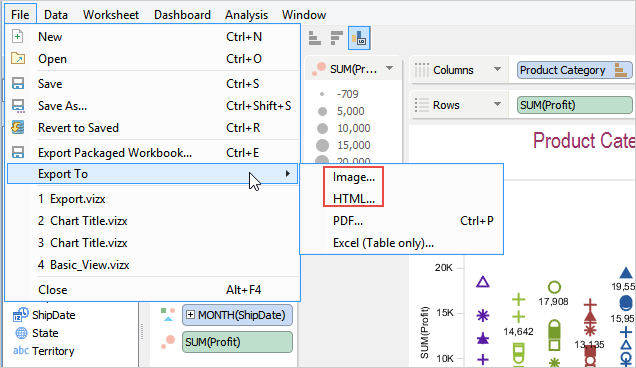Click the sort descending toolbar icon
Image resolution: width=636 pixels, height=368 pixels.
(337, 38)
